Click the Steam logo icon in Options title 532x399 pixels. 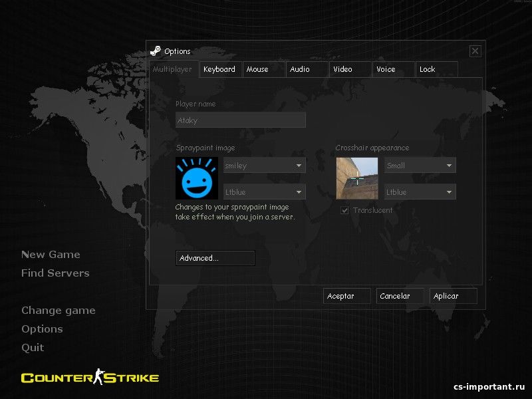(155, 51)
